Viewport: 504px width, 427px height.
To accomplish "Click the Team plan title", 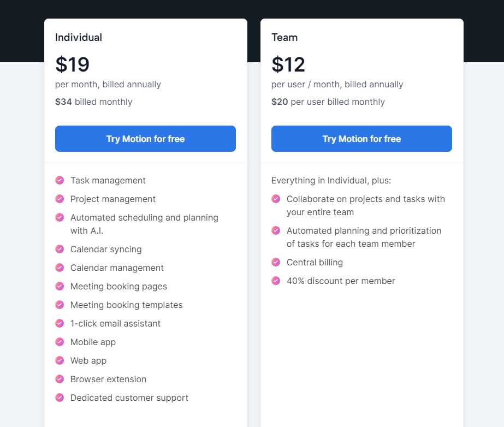I will coord(284,37).
